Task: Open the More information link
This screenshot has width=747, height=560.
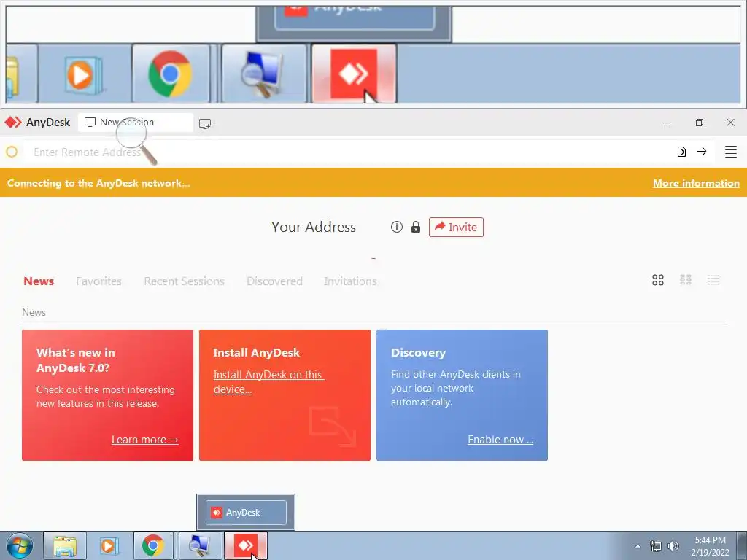Action: click(696, 183)
